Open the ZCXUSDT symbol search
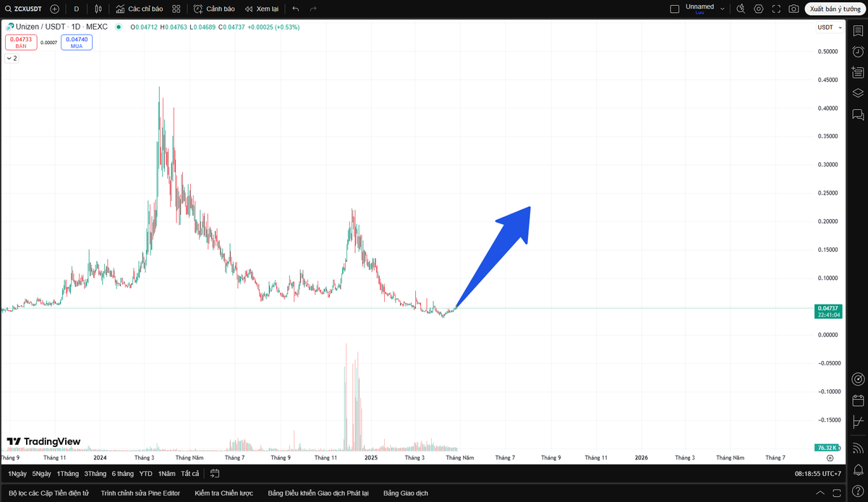This screenshot has height=502, width=868. pyautogui.click(x=23, y=9)
